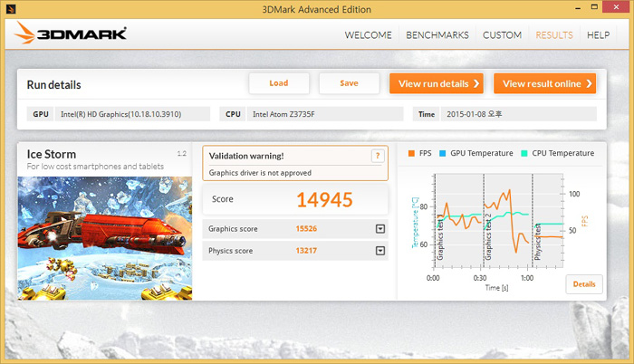
Task: Click the 'Graphics driver is not approved' message
Action: pyautogui.click(x=260, y=173)
